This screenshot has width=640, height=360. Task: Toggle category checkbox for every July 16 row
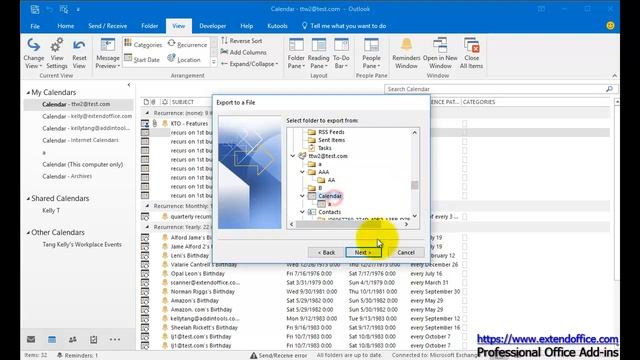coord(464,273)
